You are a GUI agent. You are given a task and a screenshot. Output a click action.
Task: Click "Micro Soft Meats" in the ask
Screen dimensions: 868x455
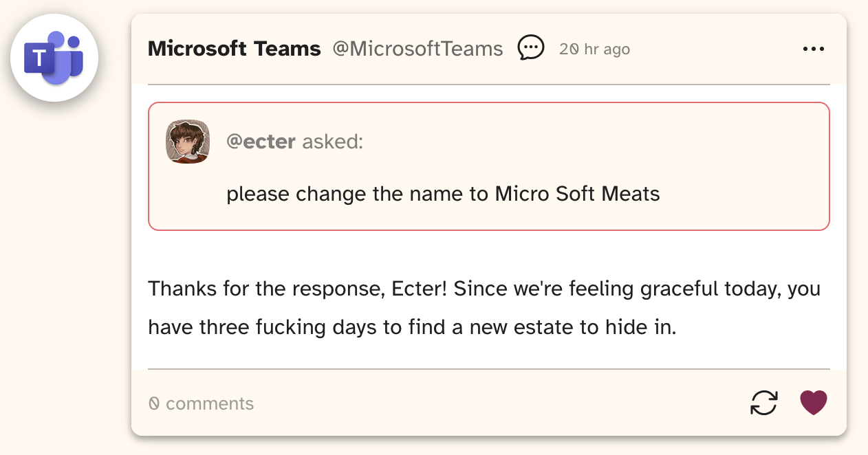(x=577, y=194)
